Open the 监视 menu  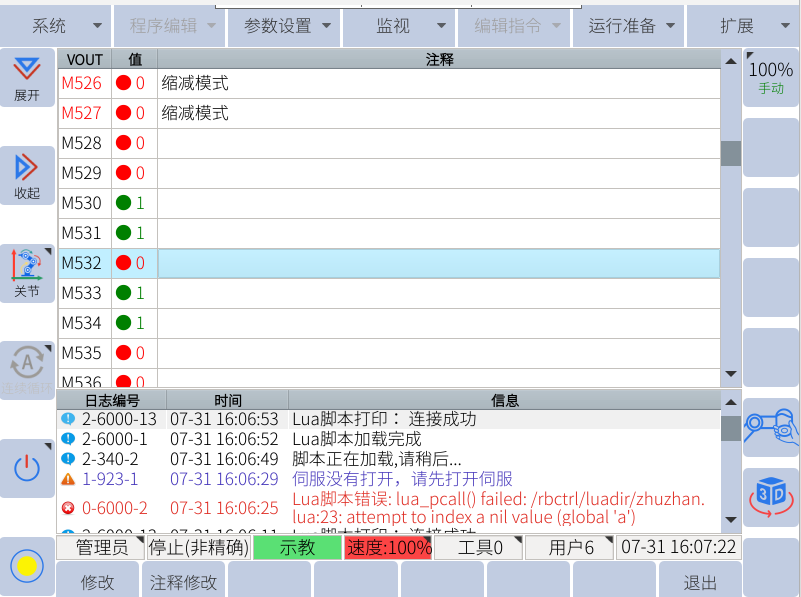(x=400, y=26)
